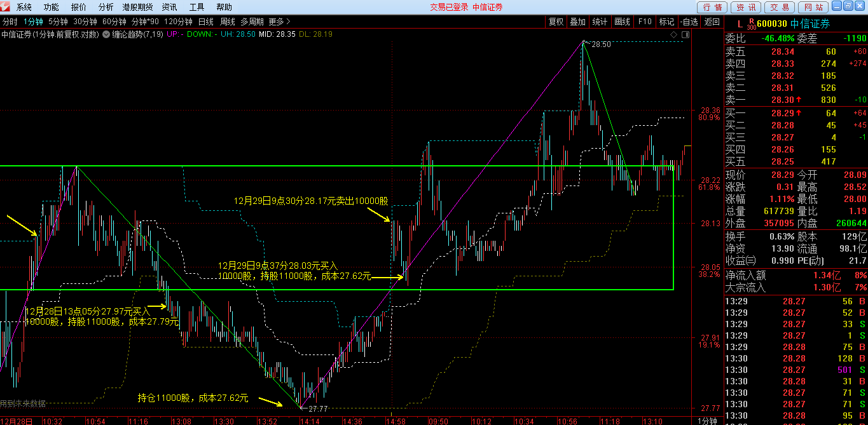Open F10 company info
868x425 pixels.
(645, 22)
